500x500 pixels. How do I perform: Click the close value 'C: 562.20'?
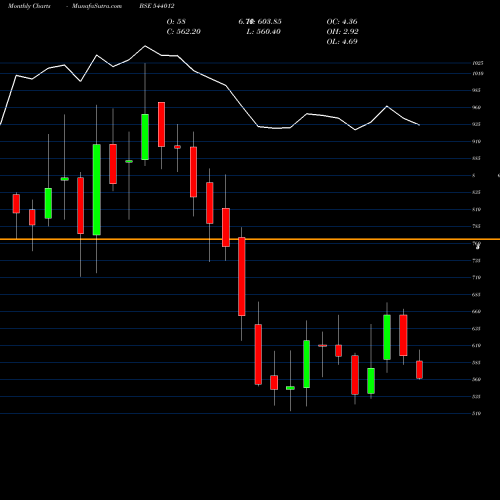[x=183, y=32]
